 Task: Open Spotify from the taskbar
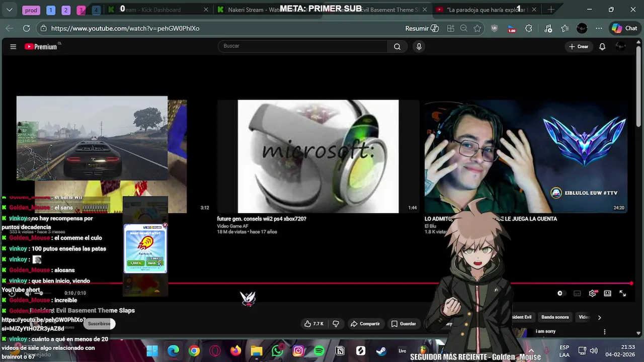click(319, 351)
